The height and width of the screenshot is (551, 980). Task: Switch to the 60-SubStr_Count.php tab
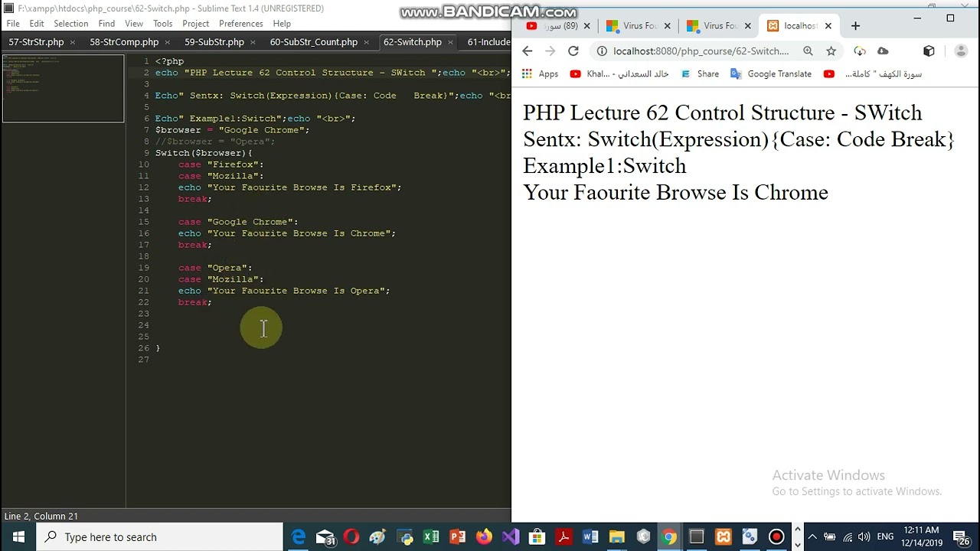[x=313, y=42]
